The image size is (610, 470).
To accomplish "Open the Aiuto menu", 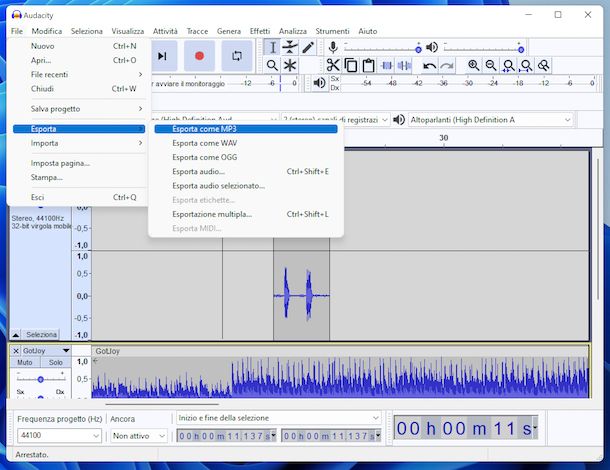I will (368, 31).
